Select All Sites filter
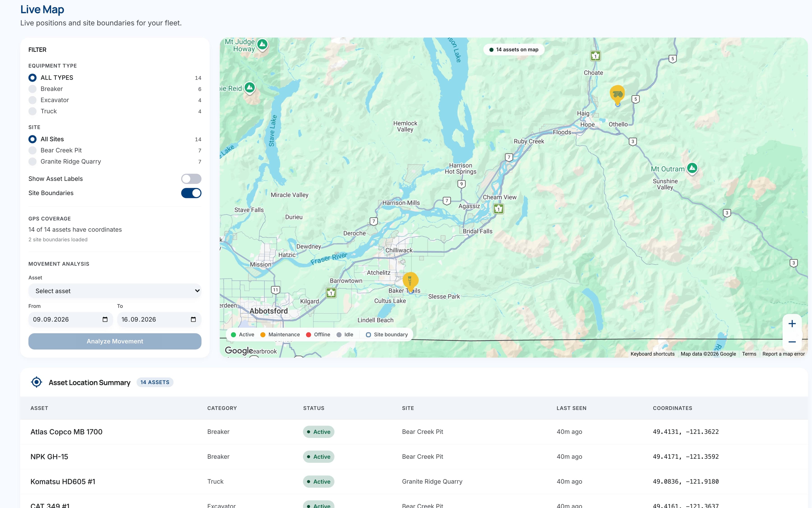This screenshot has width=812, height=508. [115, 139]
